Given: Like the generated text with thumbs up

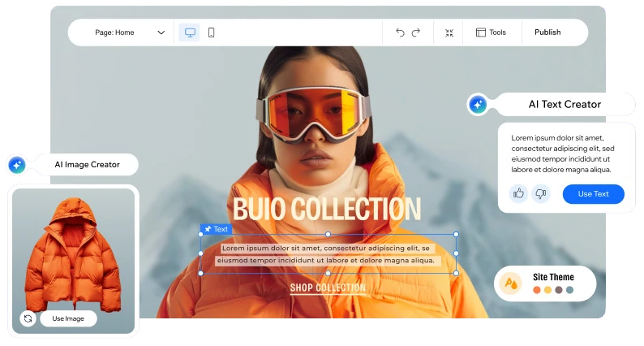Looking at the screenshot, I should click(518, 193).
